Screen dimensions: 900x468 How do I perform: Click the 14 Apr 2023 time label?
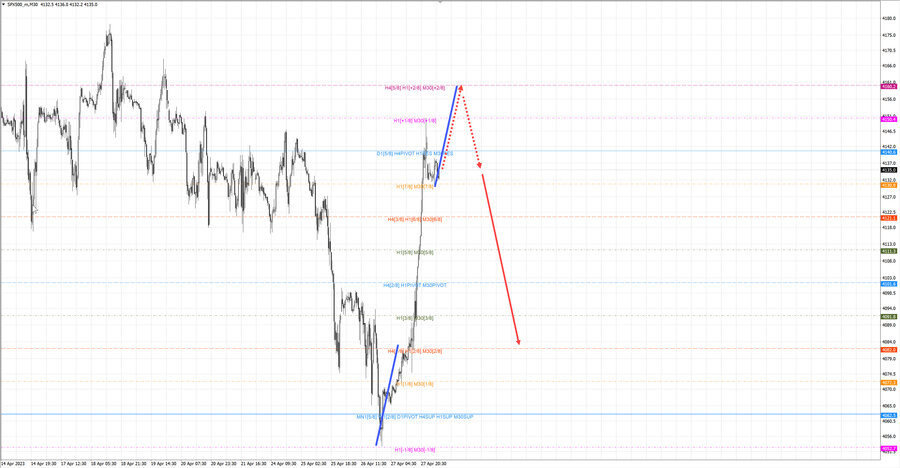click(13, 463)
